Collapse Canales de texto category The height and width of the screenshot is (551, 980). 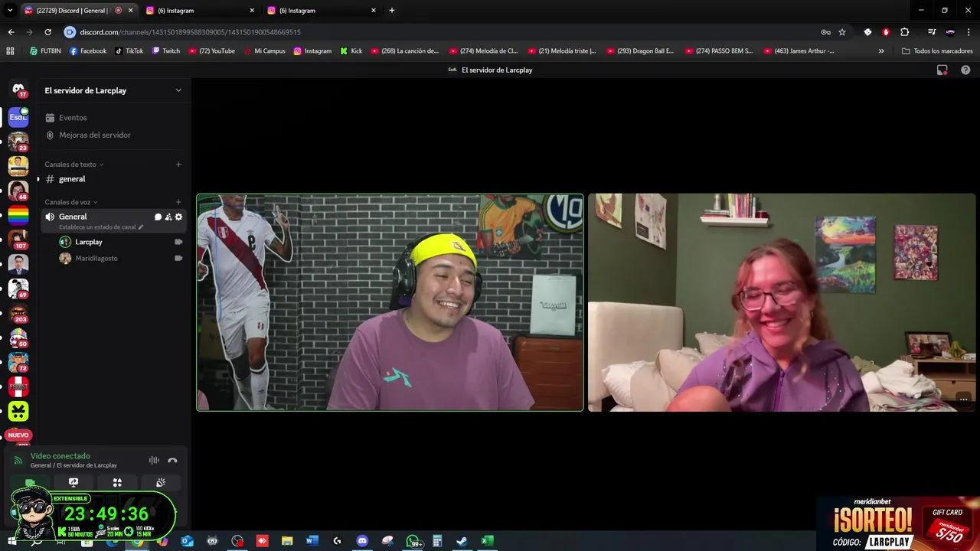point(73,165)
